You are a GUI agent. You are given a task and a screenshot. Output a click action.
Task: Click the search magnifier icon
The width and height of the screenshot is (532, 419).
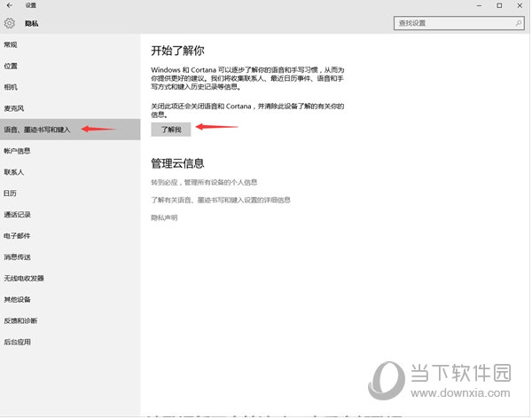pyautogui.click(x=519, y=23)
